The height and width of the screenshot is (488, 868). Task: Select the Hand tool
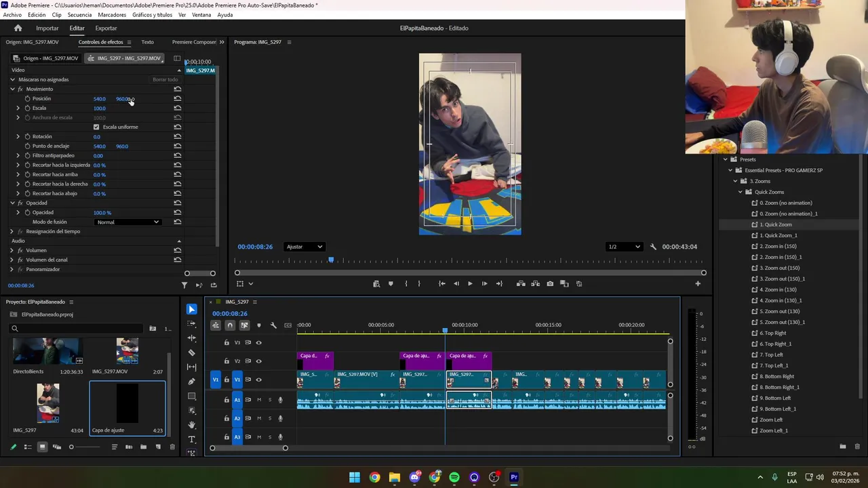(x=192, y=425)
